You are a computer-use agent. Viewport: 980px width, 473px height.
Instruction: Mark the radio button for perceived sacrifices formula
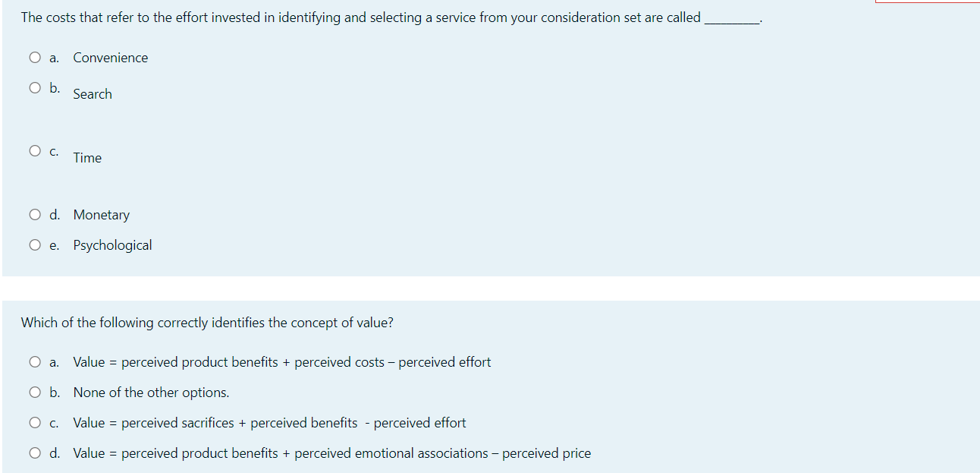(x=35, y=423)
